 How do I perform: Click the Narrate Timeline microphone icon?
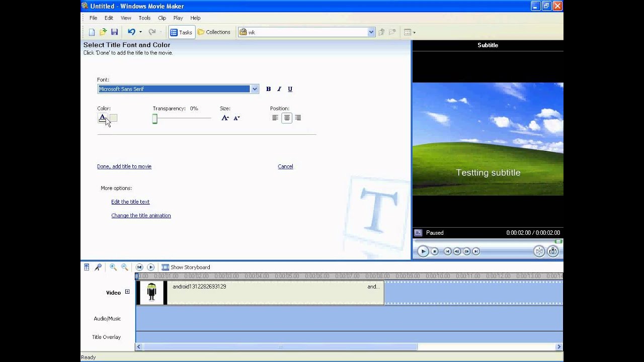98,267
